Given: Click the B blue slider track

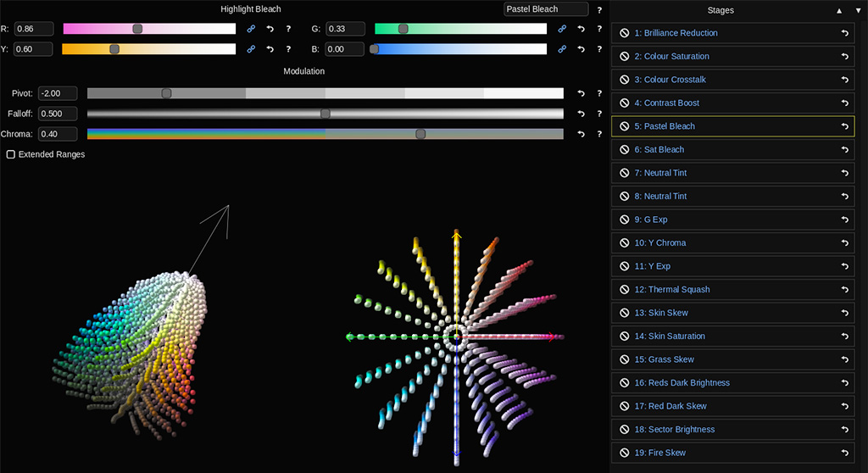Looking at the screenshot, I should [x=459, y=48].
